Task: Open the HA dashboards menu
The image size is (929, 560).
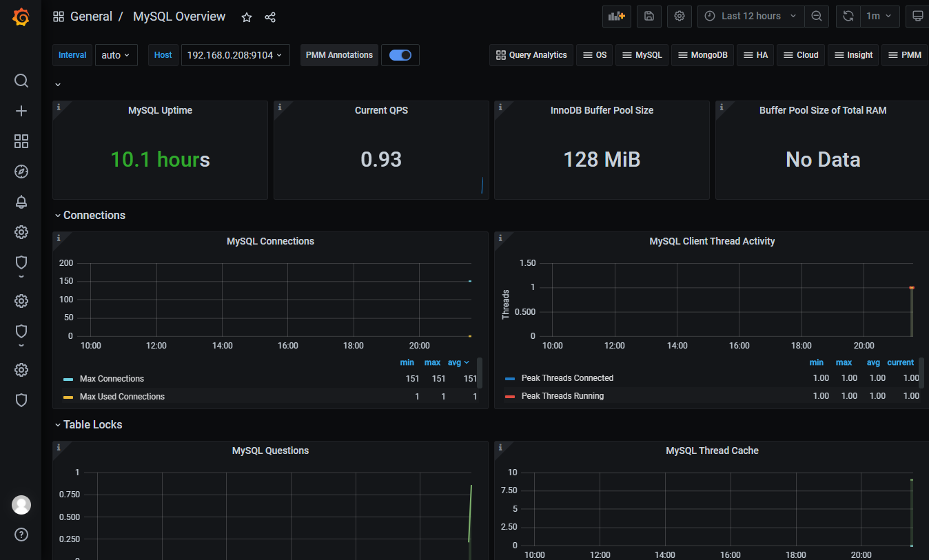Action: (x=755, y=55)
